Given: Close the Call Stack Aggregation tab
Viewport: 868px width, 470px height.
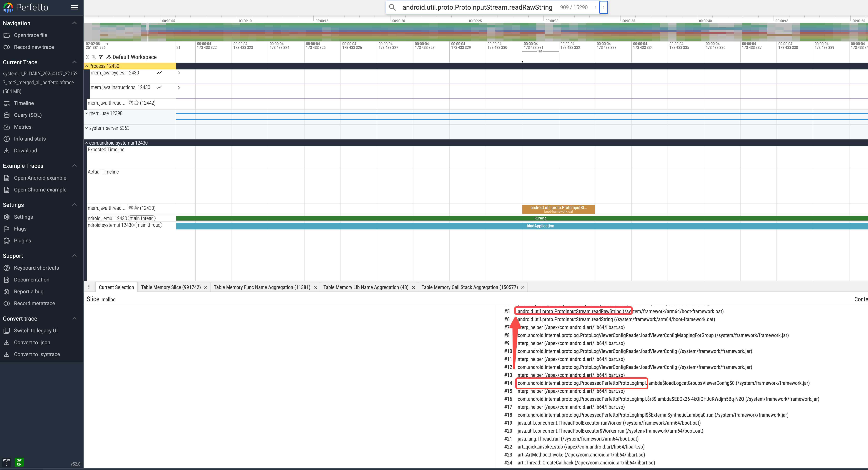Looking at the screenshot, I should click(523, 287).
